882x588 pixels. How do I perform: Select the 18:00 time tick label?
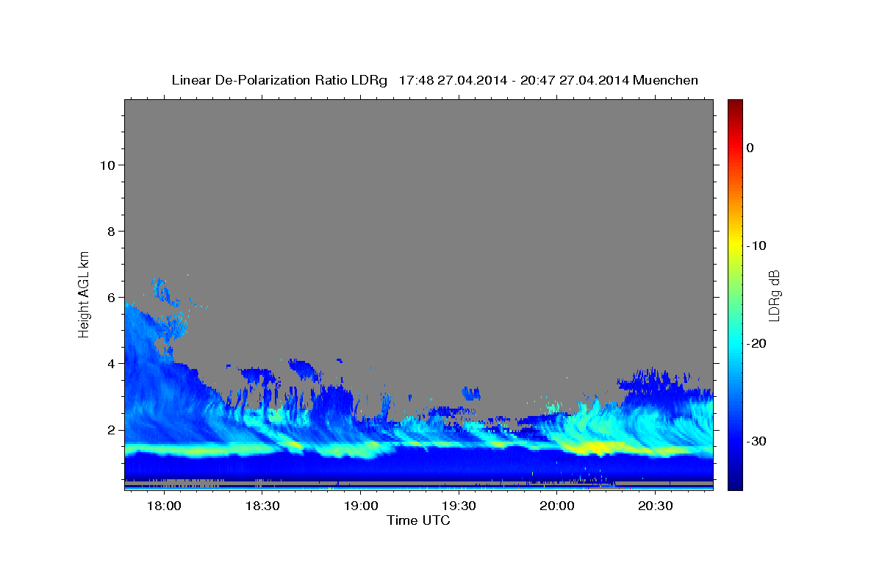click(163, 506)
